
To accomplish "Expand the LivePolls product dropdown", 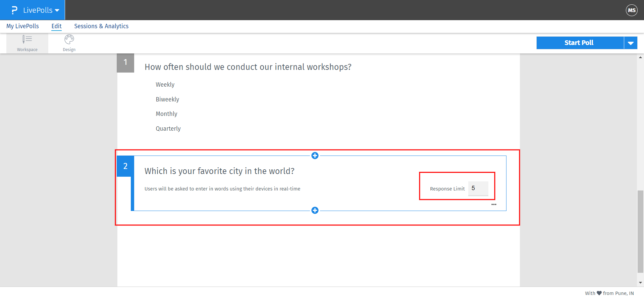I will point(57,10).
